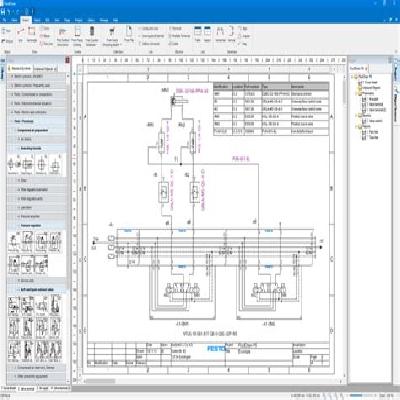Expand the first collapsed library category row

(36, 76)
